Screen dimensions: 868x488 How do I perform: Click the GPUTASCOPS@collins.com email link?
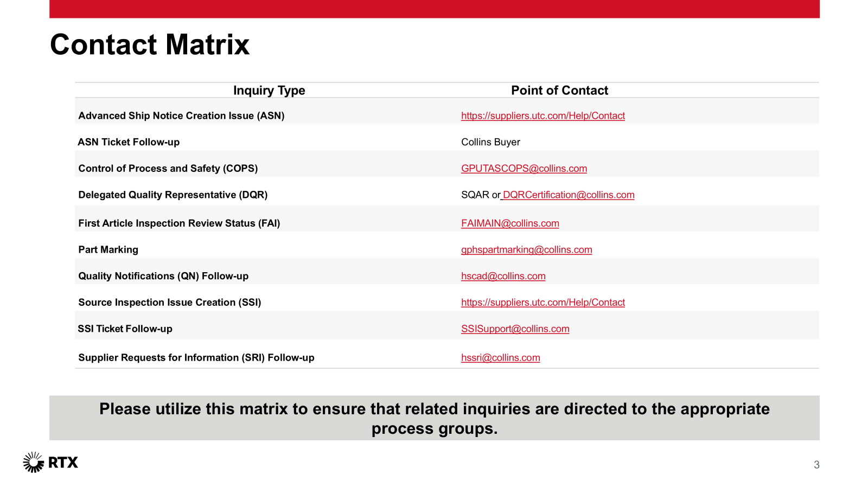524,169
